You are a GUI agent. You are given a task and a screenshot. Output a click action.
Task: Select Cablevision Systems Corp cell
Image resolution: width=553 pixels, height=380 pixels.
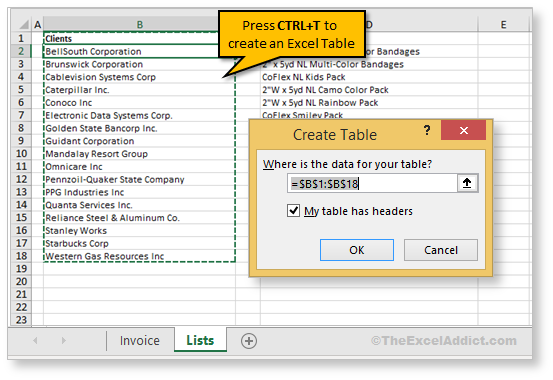click(x=139, y=77)
